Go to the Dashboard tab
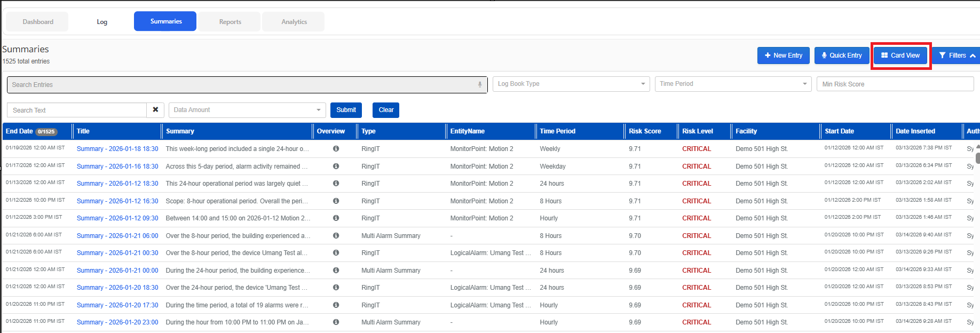980x333 pixels. 37,22
